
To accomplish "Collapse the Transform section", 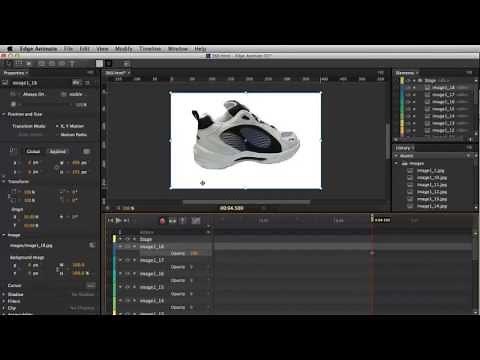I will click(x=4, y=181).
